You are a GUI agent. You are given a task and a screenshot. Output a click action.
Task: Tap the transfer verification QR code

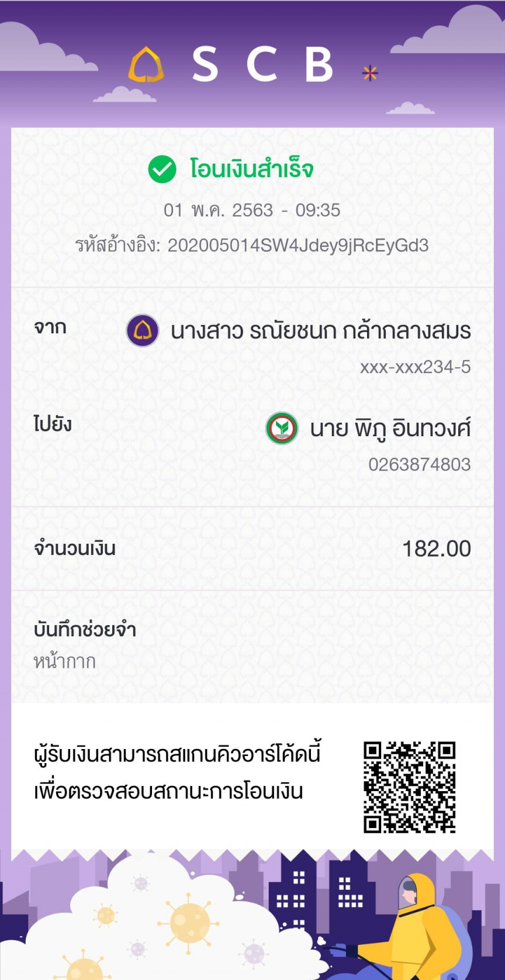(x=409, y=787)
